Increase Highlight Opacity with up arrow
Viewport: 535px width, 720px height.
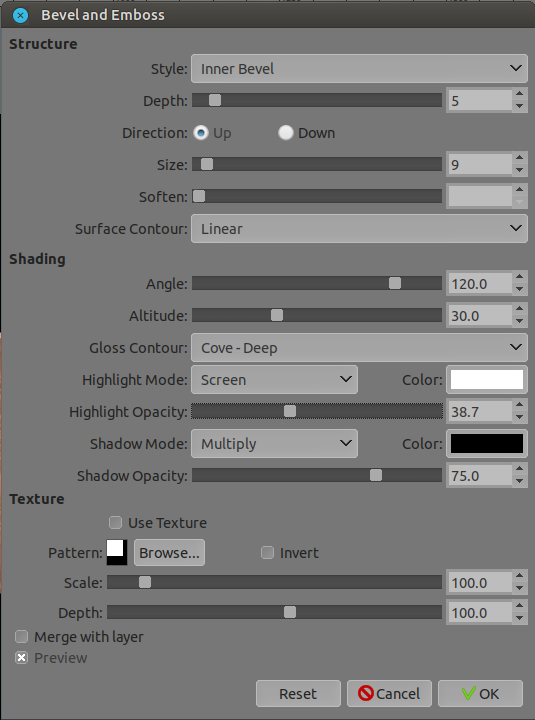[x=520, y=405]
